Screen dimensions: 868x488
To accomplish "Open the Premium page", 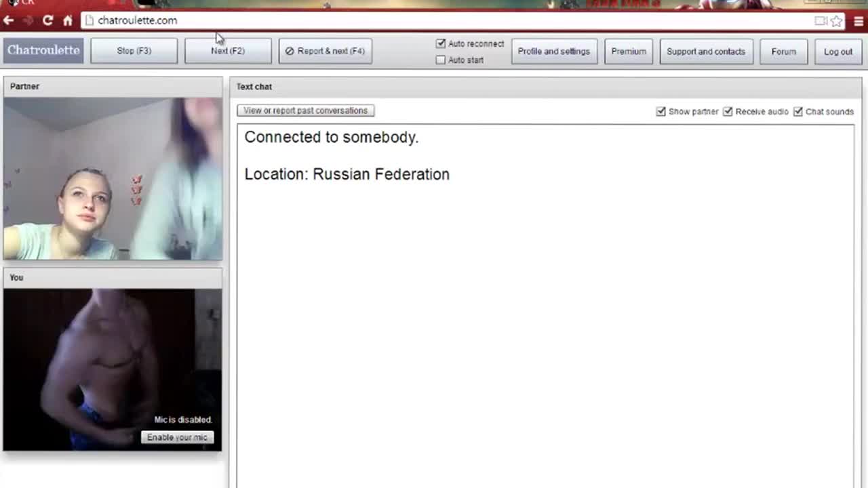I will [629, 52].
